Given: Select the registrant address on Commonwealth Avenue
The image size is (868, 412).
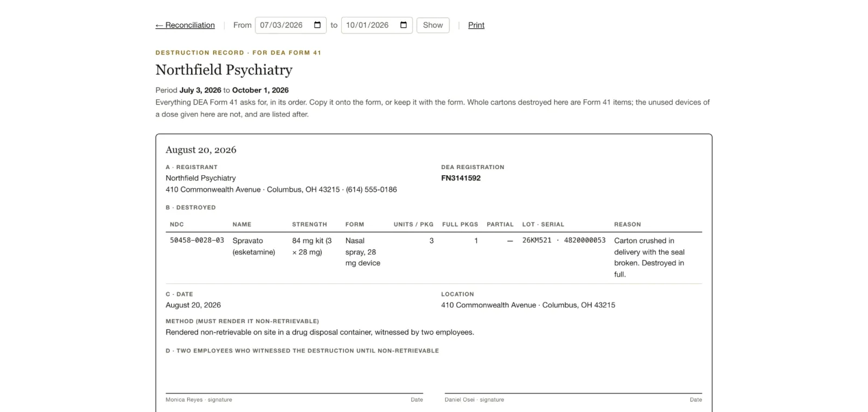Looking at the screenshot, I should pos(281,189).
